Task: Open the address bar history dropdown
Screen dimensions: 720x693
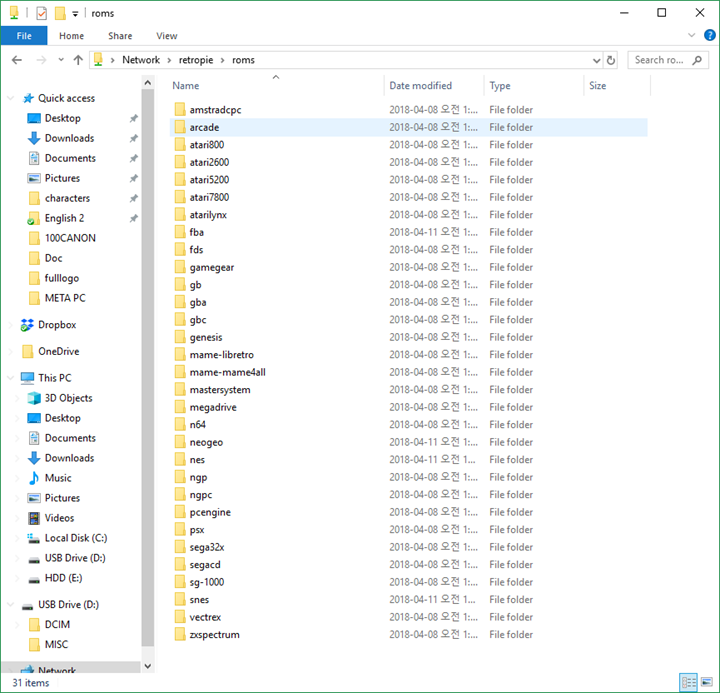Action: (596, 60)
